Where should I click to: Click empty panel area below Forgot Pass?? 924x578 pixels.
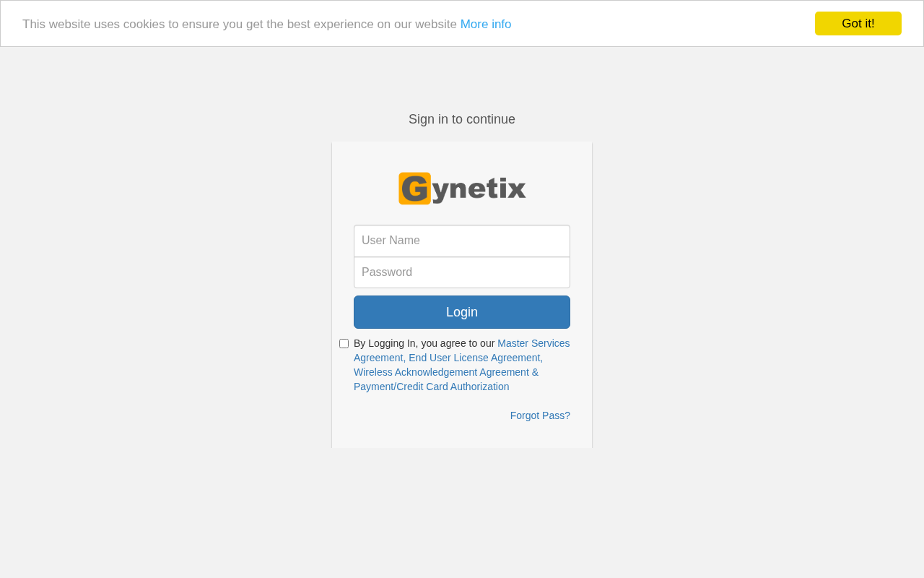(462, 436)
